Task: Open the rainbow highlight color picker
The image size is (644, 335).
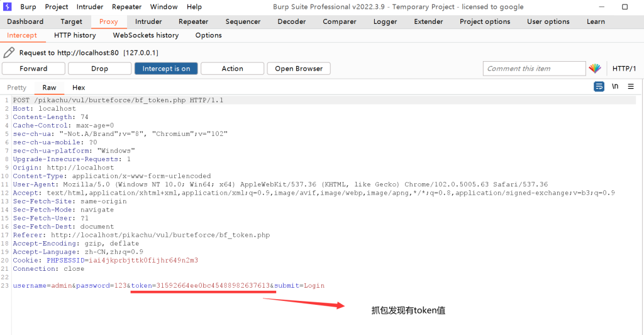Action: tap(595, 69)
